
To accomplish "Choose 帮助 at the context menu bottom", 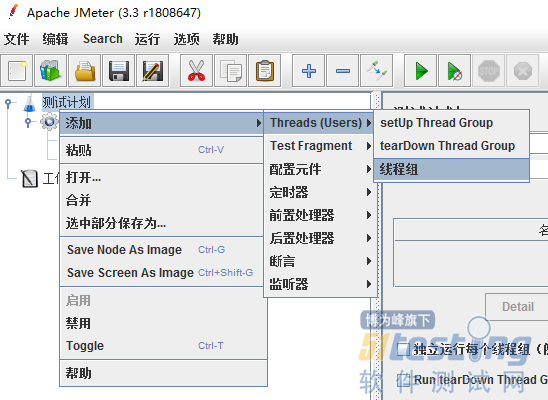I will [164, 373].
